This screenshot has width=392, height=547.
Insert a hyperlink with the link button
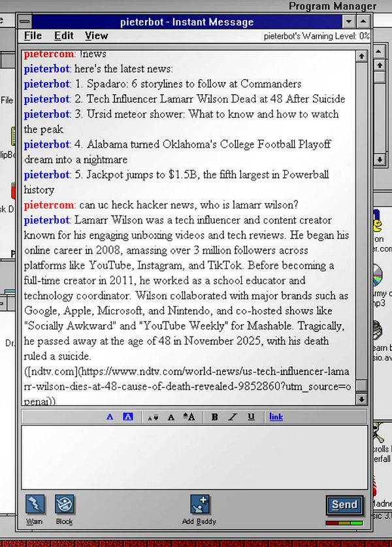[276, 416]
